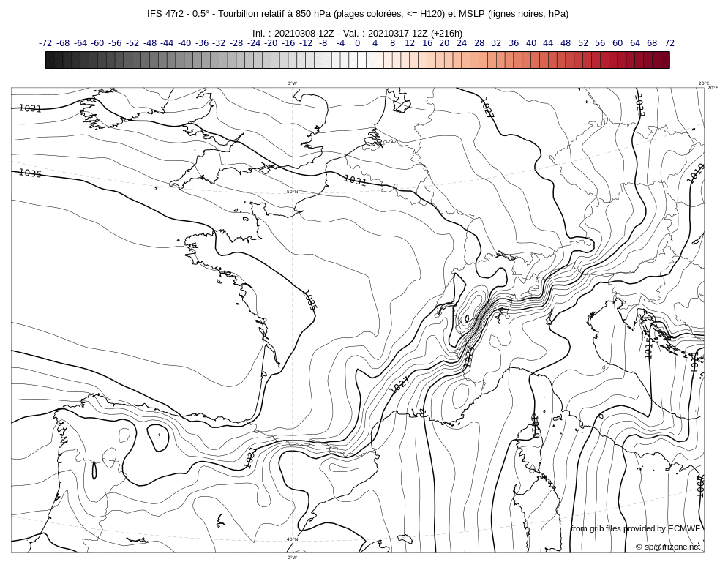Click the 1031 isobar label near the Pyrenees

[x=249, y=458]
